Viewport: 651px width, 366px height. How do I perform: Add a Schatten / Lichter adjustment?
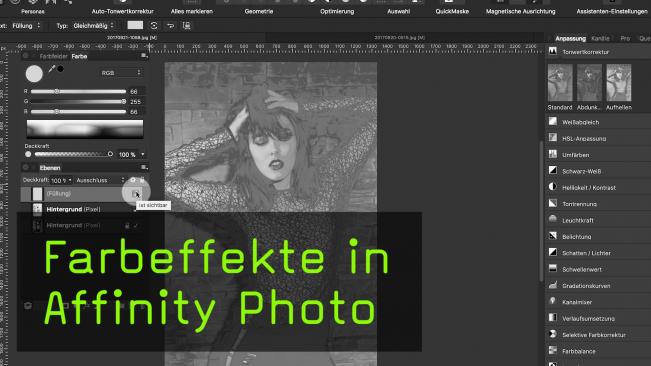coord(598,253)
